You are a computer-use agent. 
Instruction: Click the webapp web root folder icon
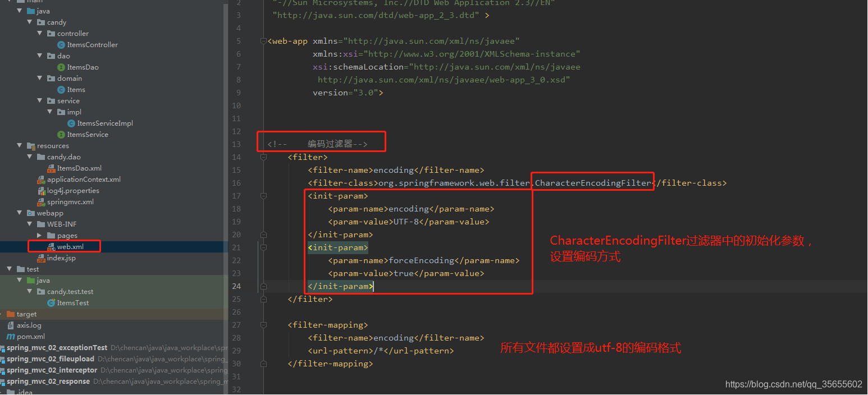pos(31,213)
